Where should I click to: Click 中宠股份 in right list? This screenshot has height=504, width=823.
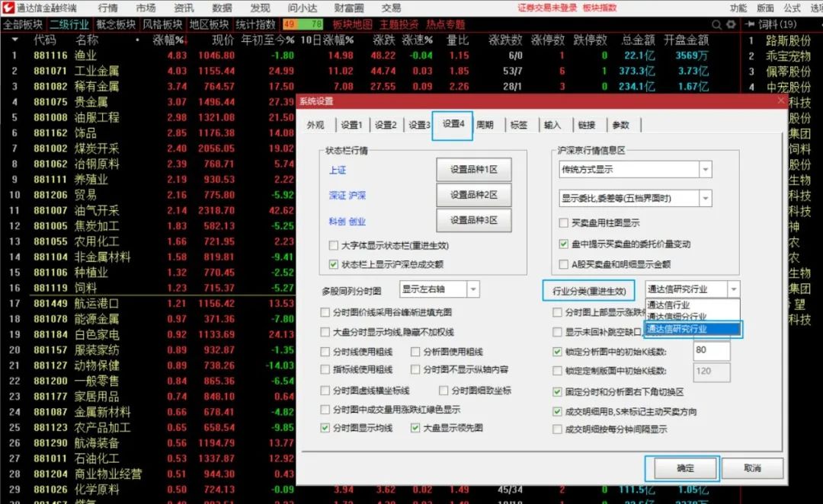point(787,87)
